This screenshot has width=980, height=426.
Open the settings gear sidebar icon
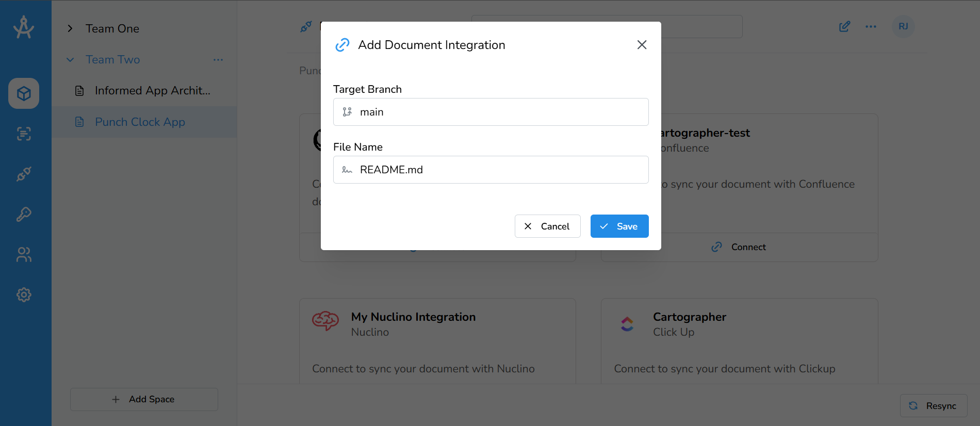click(24, 294)
